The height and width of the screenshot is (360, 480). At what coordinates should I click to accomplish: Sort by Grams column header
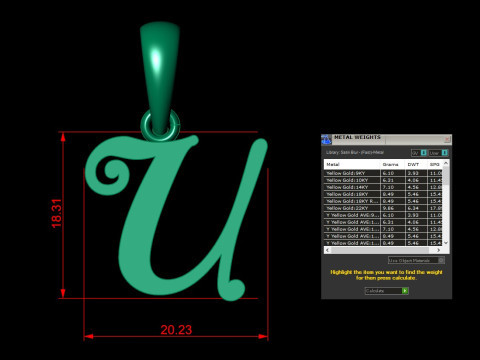pyautogui.click(x=393, y=164)
